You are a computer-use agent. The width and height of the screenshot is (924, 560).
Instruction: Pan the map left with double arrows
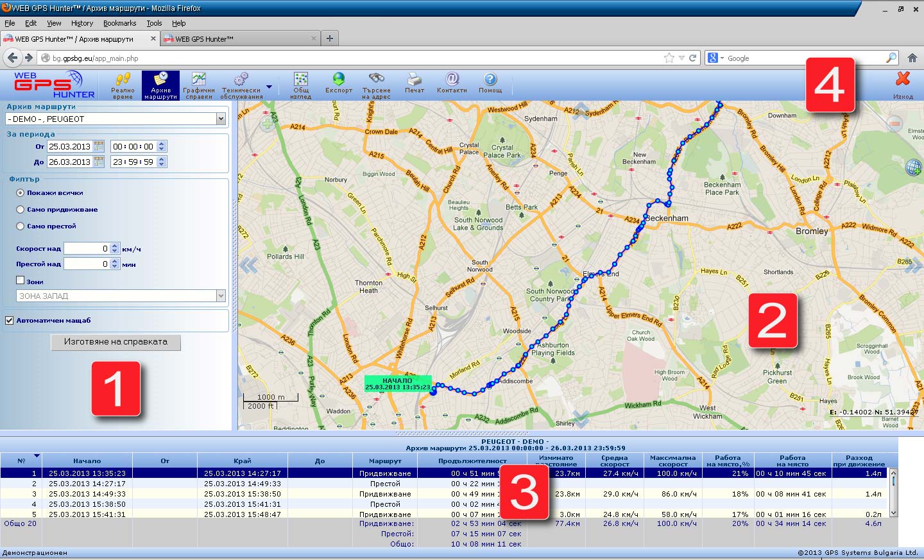tap(248, 264)
